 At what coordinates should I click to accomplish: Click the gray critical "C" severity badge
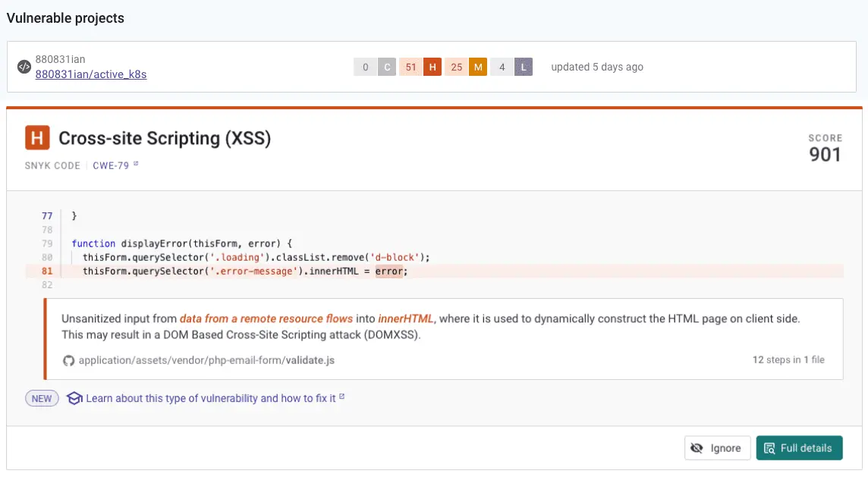tap(387, 67)
